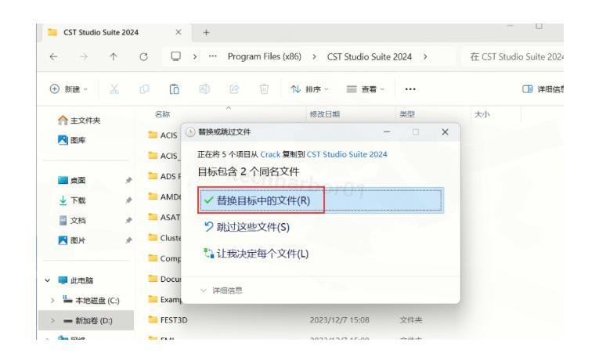Select the FEST3D folder
The image size is (599, 364).
coord(168,319)
